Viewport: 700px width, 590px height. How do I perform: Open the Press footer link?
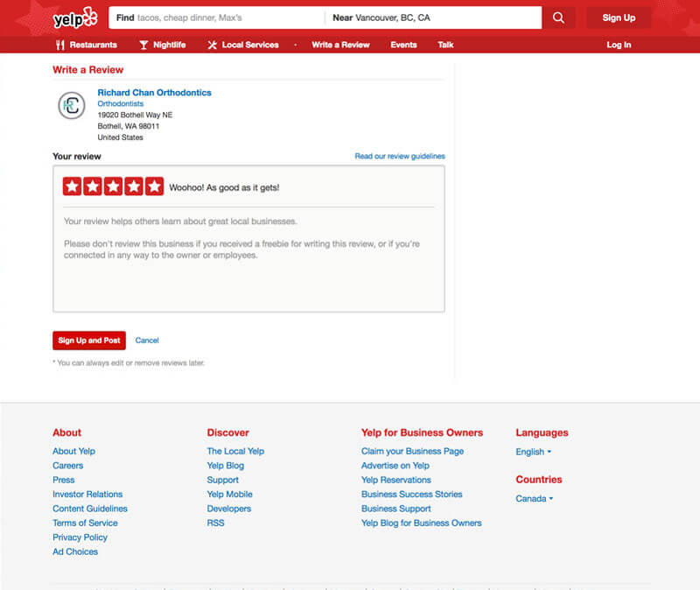coord(63,480)
